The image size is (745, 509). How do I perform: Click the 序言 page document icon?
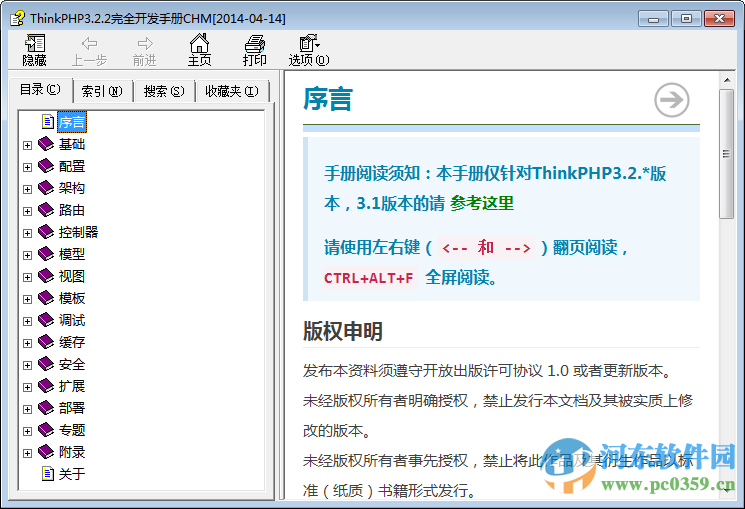click(x=48, y=122)
